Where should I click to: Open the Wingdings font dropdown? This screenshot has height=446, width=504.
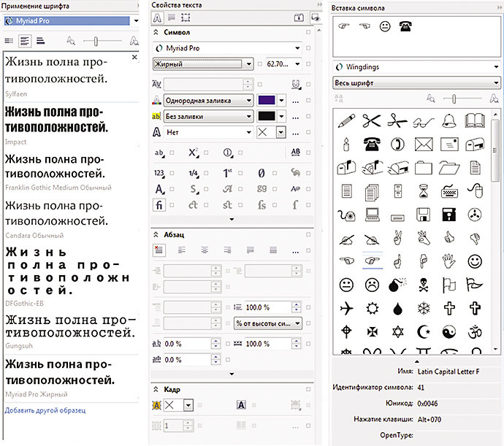[495, 67]
